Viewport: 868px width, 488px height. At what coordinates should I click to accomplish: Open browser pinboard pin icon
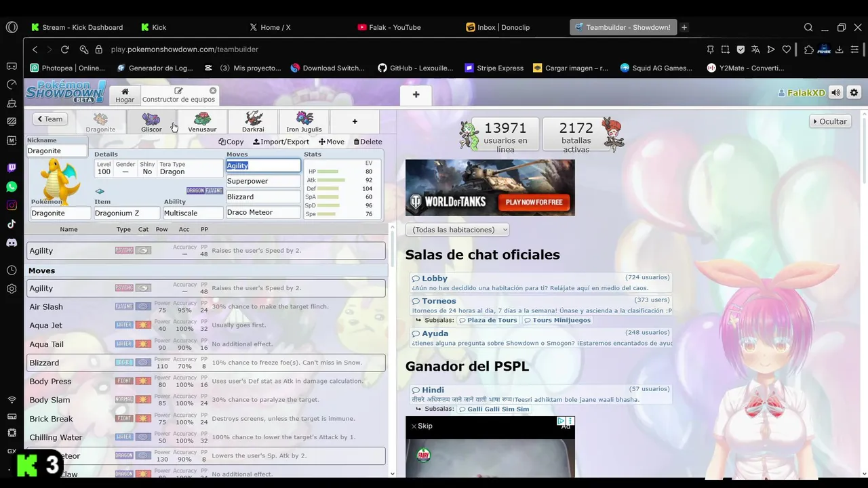pyautogui.click(x=711, y=49)
